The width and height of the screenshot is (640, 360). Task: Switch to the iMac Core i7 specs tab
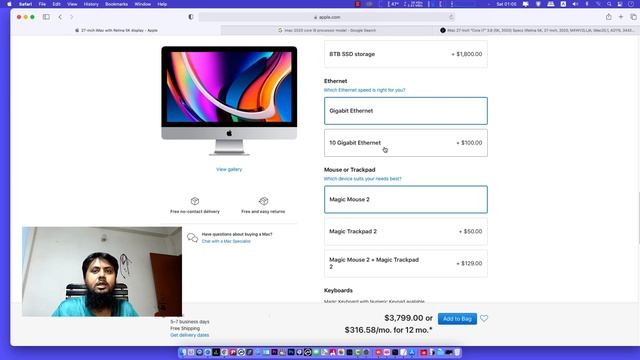tap(536, 30)
